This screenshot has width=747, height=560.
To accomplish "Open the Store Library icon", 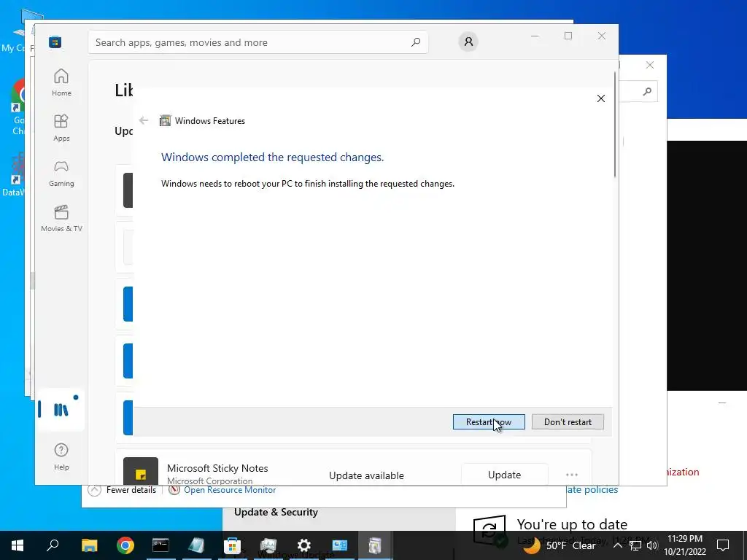I will pyautogui.click(x=61, y=410).
